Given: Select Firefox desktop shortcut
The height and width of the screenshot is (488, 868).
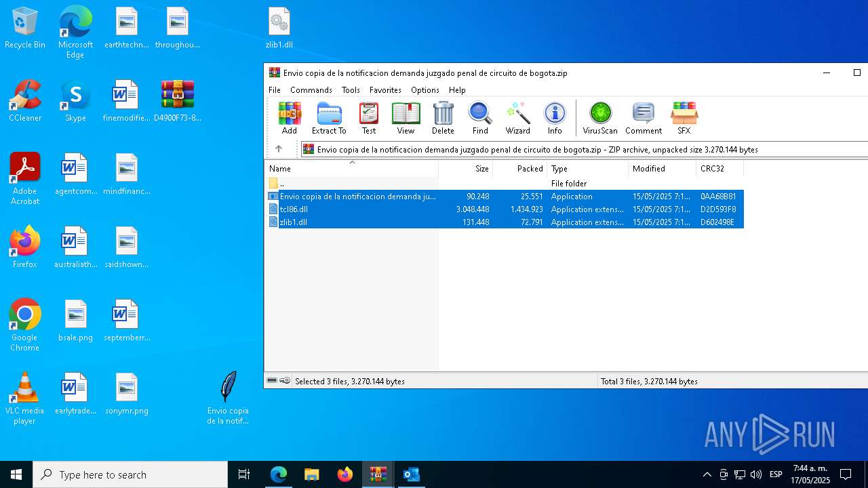Looking at the screenshot, I should tap(25, 247).
